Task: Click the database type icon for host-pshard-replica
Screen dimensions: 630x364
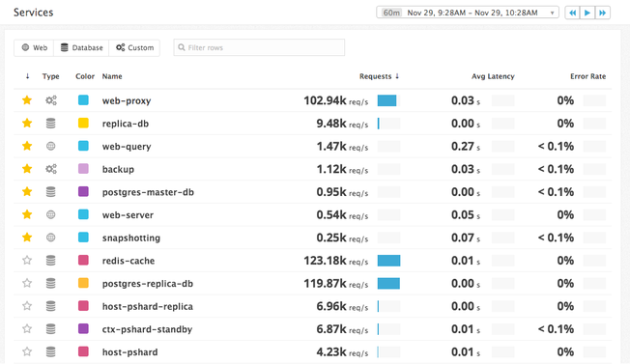Action: click(51, 306)
